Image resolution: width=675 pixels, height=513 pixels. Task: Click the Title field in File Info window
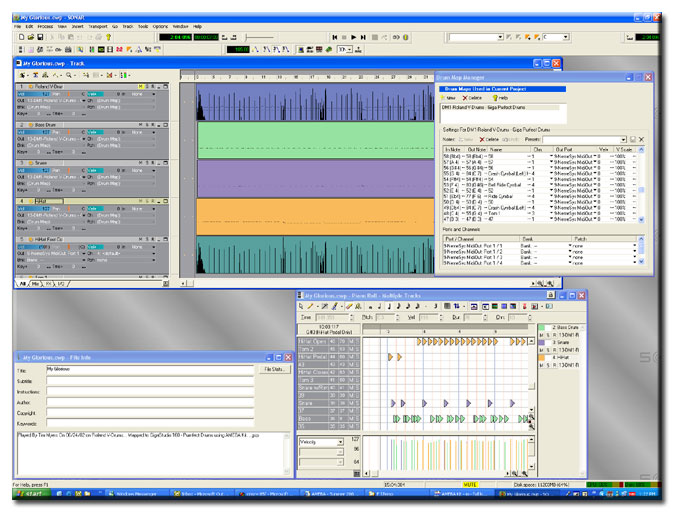click(150, 370)
